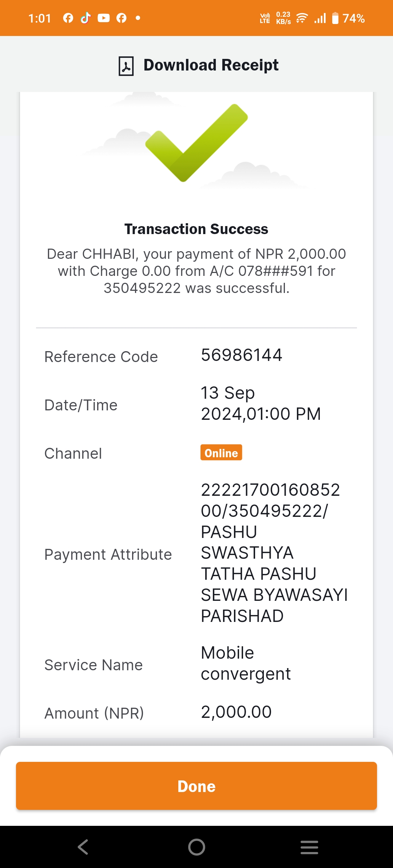Tap the Download Receipt label
This screenshot has width=393, height=868.
[211, 65]
